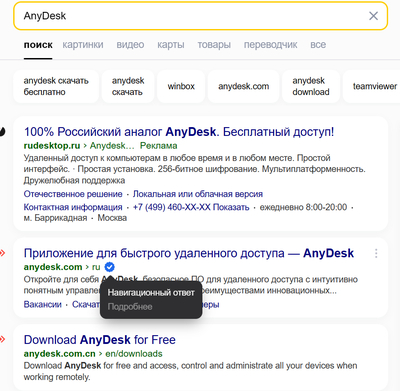Open the three-dot menu of the AnyDesk result
The width and height of the screenshot is (400, 391).
376,253
